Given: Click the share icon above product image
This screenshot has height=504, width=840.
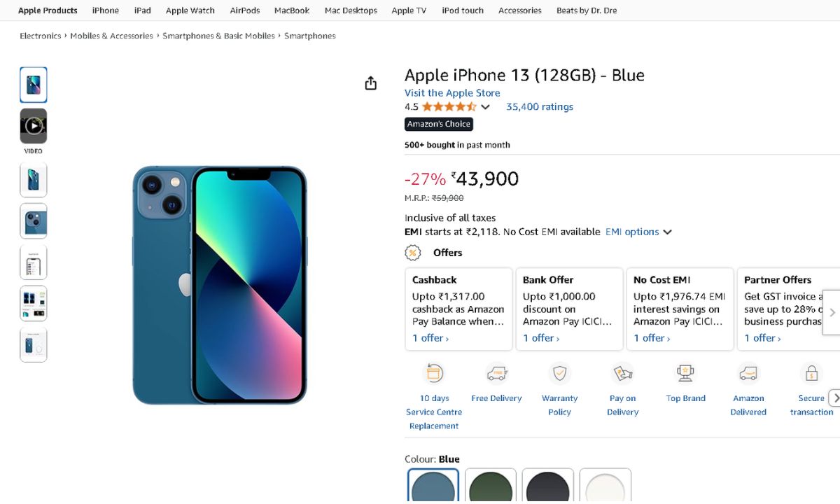Looking at the screenshot, I should click(371, 83).
